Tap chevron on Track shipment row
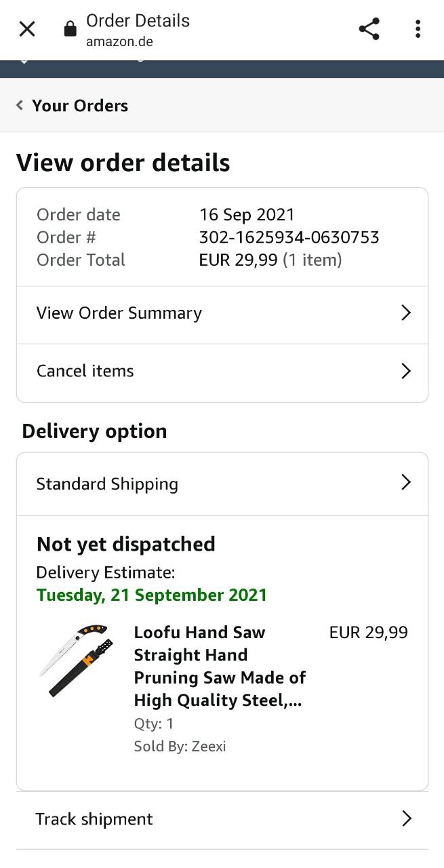Viewport: 444px width, 868px height. 406,818
